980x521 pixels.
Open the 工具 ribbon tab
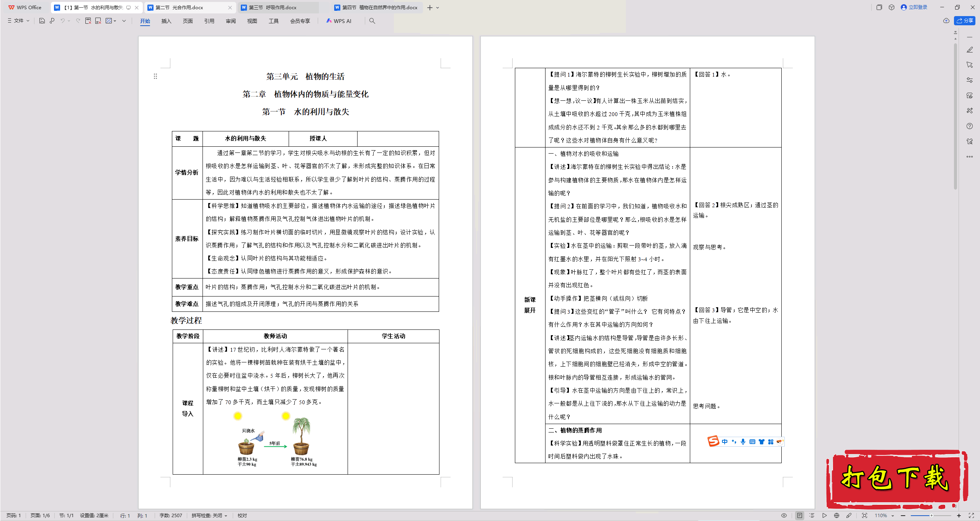[273, 21]
